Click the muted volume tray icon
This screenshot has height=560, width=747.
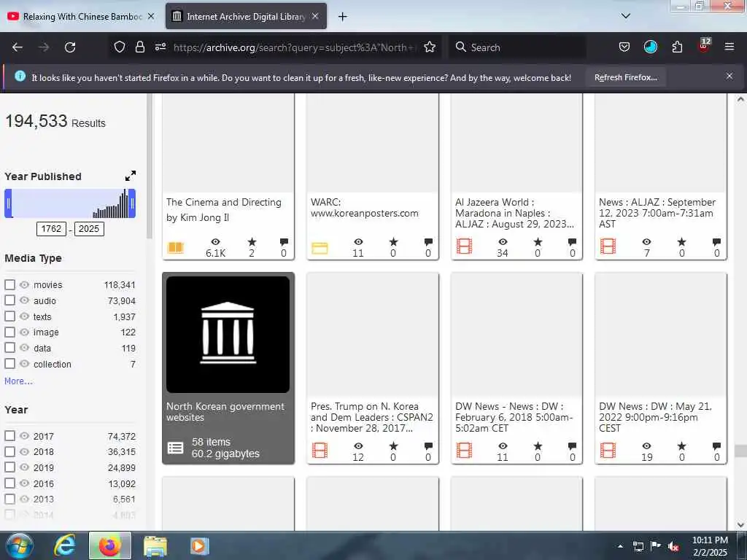[x=673, y=546]
